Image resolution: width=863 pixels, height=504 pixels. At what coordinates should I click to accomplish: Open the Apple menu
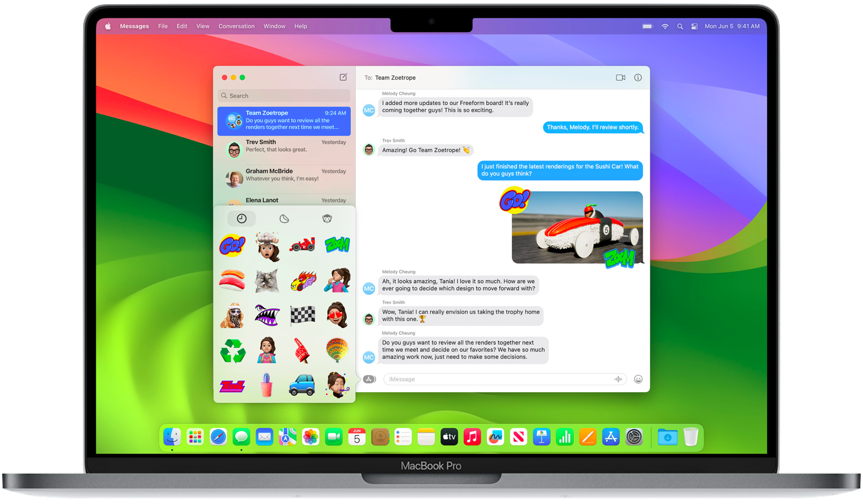point(108,27)
